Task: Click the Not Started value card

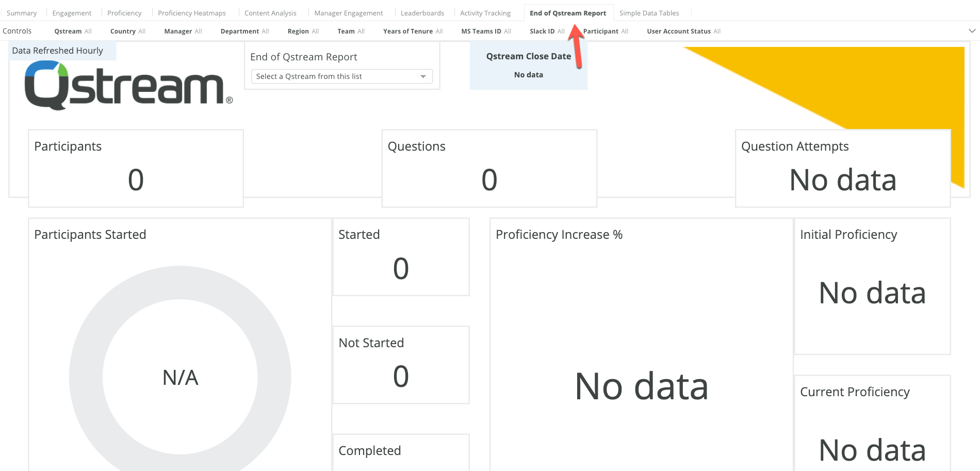Action: point(401,365)
